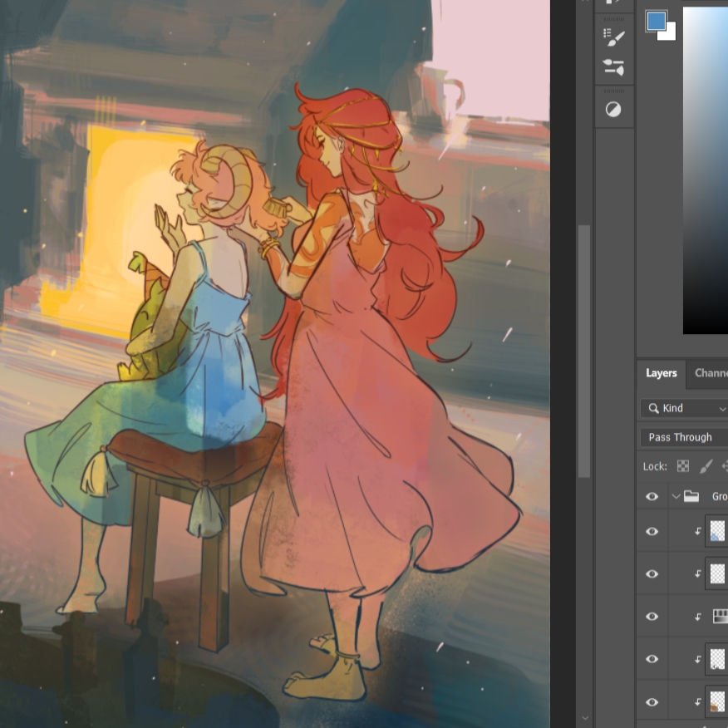Switch to the Channels tab
Image resolution: width=728 pixels, height=728 pixels.
coord(711,373)
